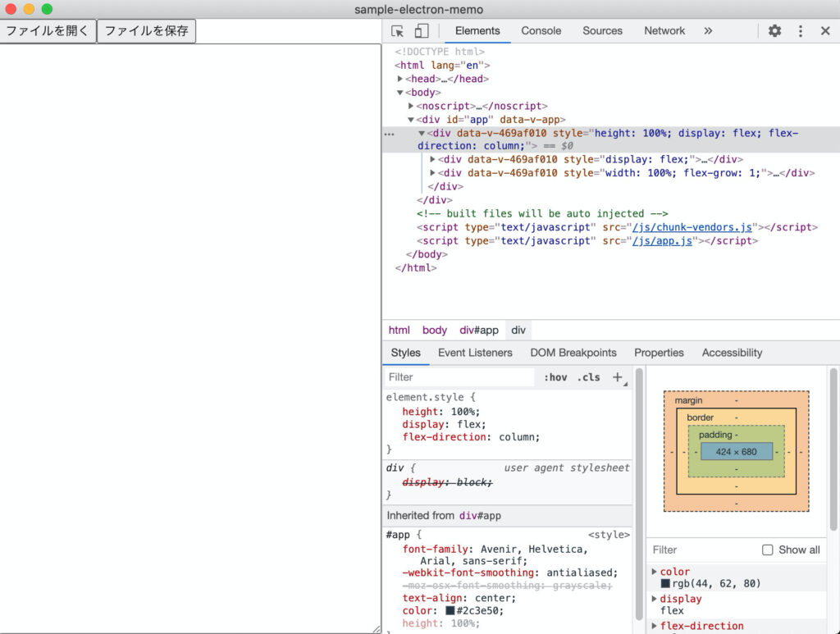The height and width of the screenshot is (634, 840).
Task: Expand the div with display: flex style
Action: (432, 159)
